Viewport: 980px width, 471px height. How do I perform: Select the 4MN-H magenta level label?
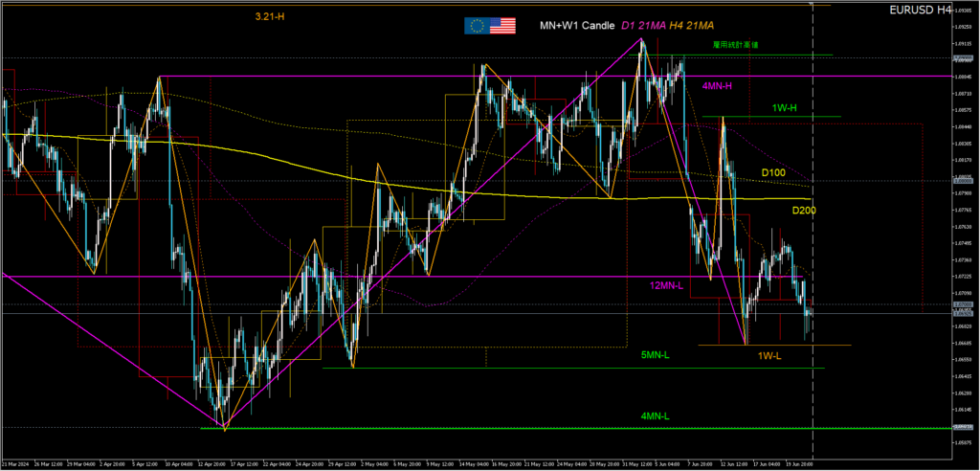pos(717,86)
